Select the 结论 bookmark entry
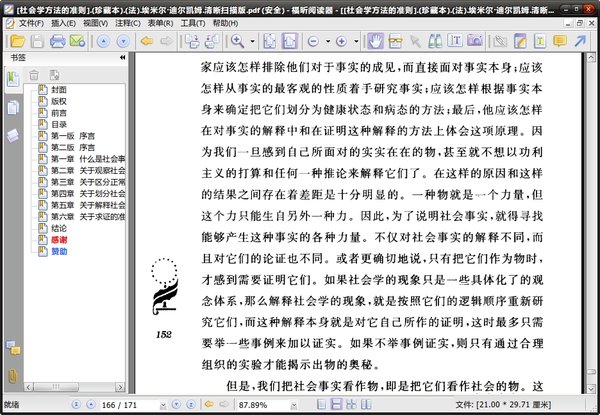This screenshot has width=600, height=415. (59, 227)
